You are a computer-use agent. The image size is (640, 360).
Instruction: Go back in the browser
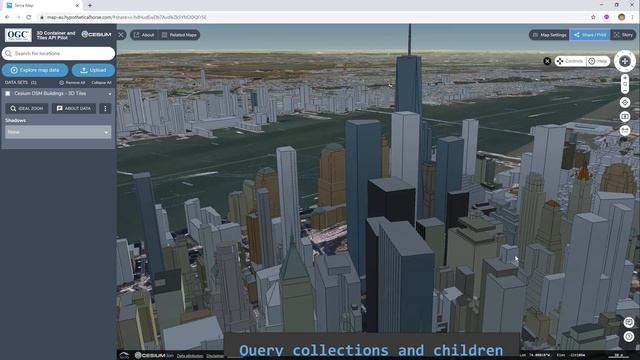7,17
